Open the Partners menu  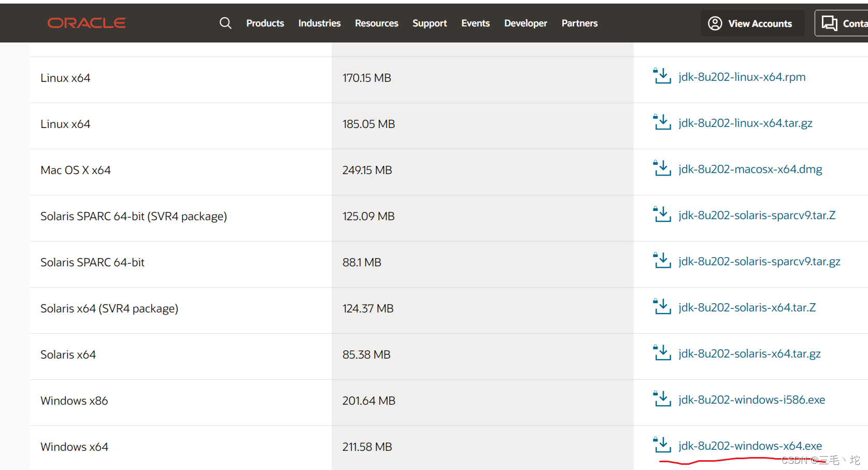(x=579, y=23)
